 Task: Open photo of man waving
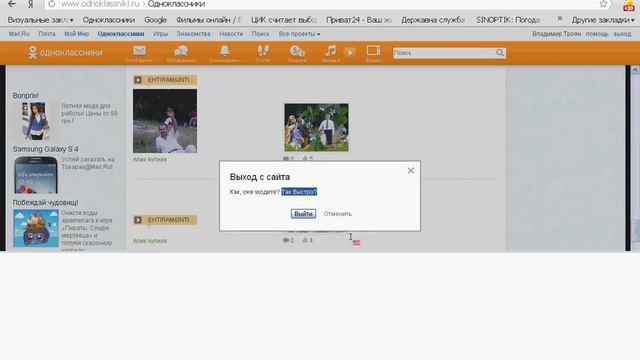point(165,121)
